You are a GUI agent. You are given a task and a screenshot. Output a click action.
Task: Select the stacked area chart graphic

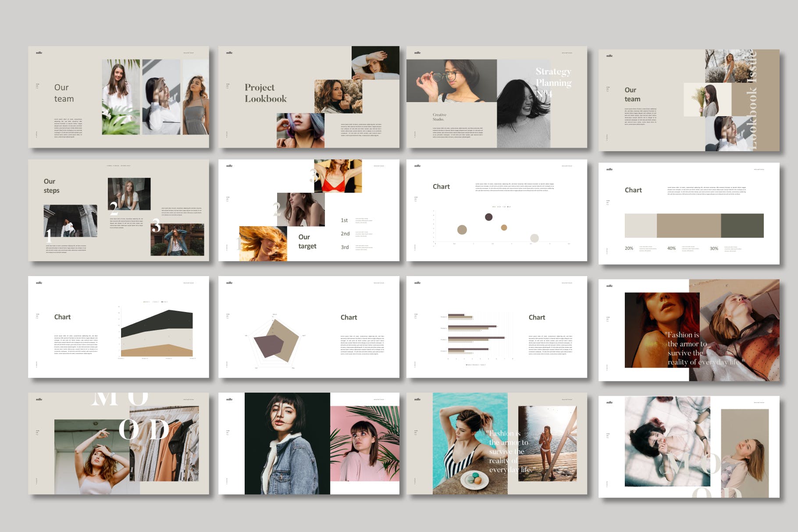click(157, 333)
